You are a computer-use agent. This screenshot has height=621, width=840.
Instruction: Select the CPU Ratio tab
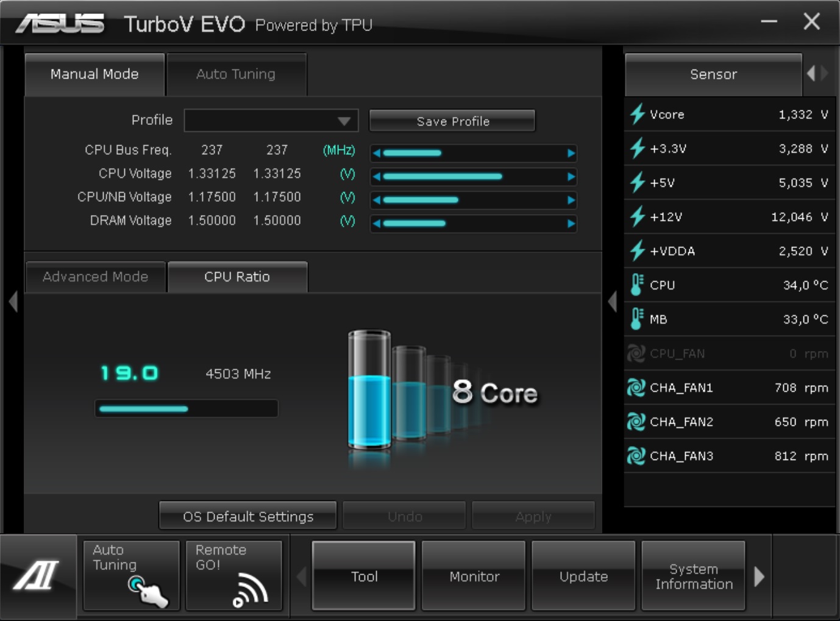(237, 277)
